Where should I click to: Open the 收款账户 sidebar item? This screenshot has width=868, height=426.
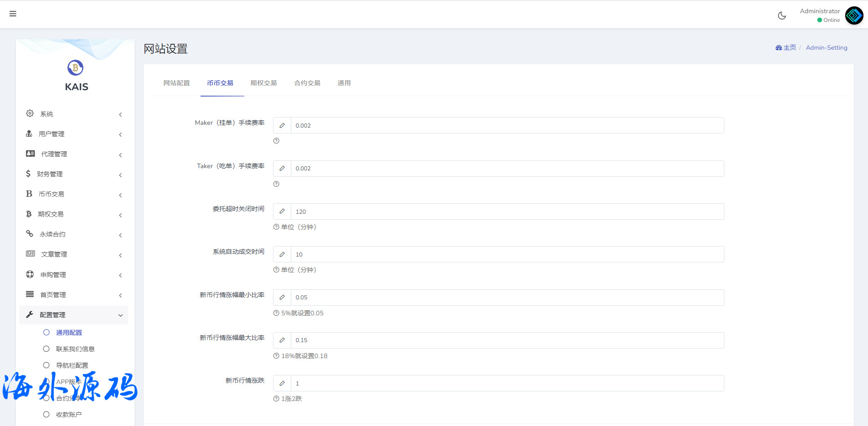[69, 415]
